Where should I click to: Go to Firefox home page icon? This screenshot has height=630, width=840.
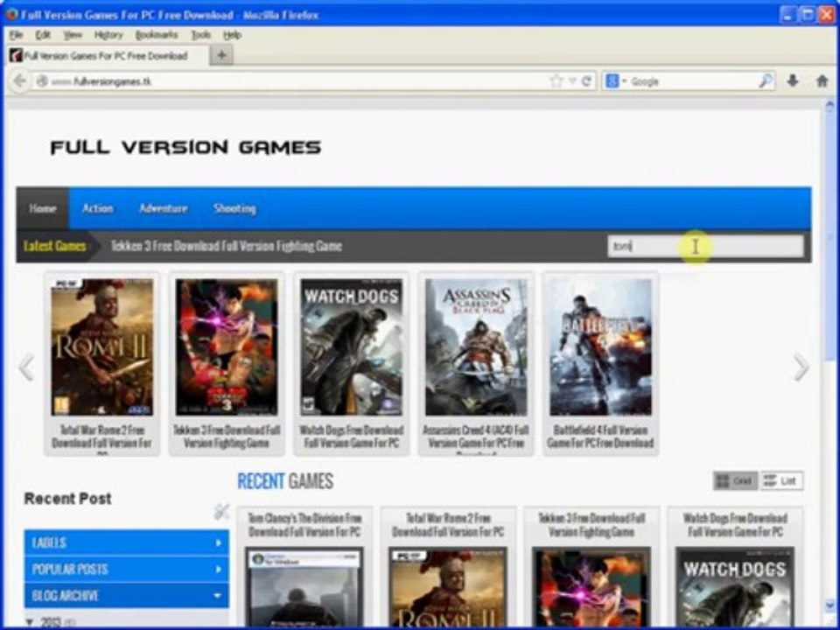822,80
